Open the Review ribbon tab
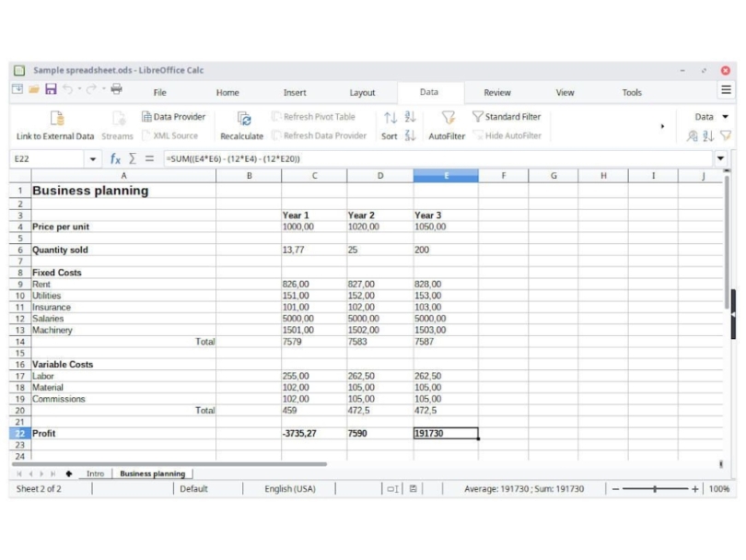The height and width of the screenshot is (560, 746). click(x=496, y=92)
